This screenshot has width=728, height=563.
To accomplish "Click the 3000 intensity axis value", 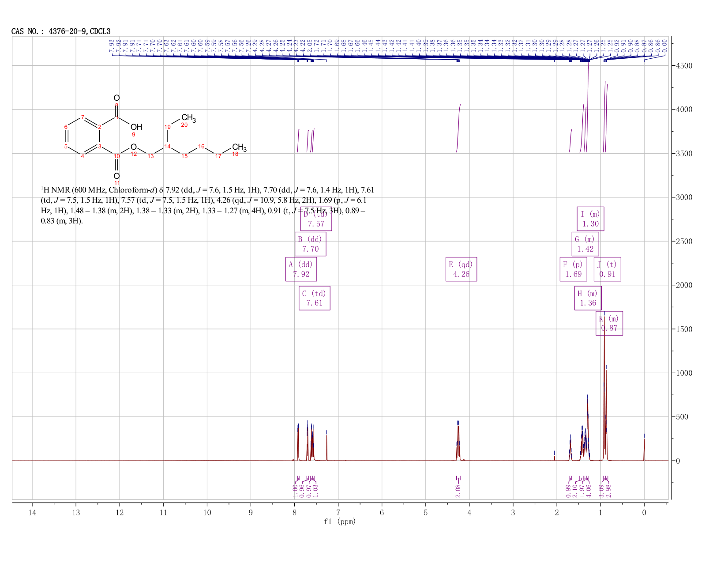I will 684,197.
